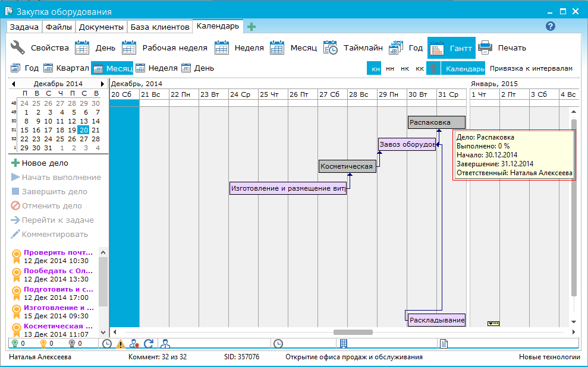The width and height of the screenshot is (588, 367).
Task: Switch to День calendar view
Action: 95,48
